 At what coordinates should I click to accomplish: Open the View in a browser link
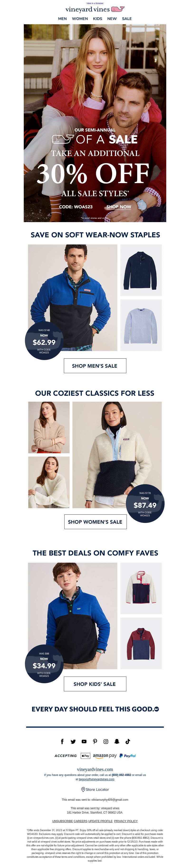click(x=95, y=3)
